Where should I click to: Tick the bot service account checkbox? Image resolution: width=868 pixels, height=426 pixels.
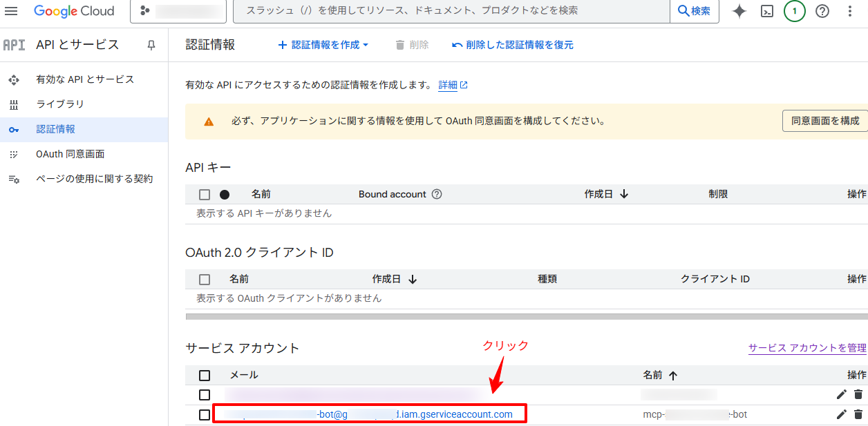coord(205,415)
